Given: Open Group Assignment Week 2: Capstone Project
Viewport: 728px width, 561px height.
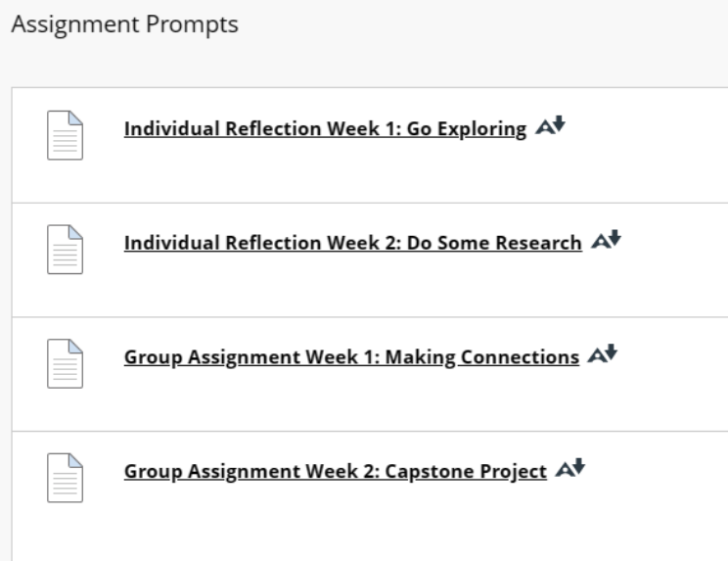Looking at the screenshot, I should click(335, 472).
